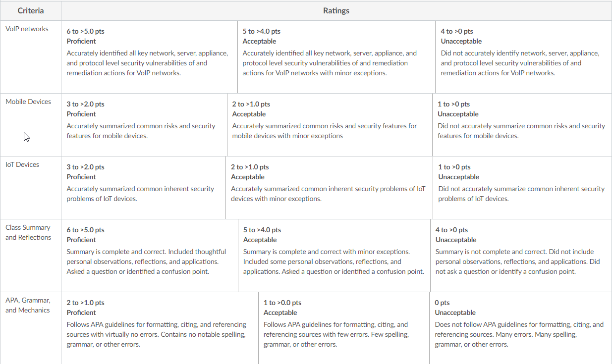Pick IoT Devices Acceptable rating
This screenshot has height=364, width=612.
(330, 188)
